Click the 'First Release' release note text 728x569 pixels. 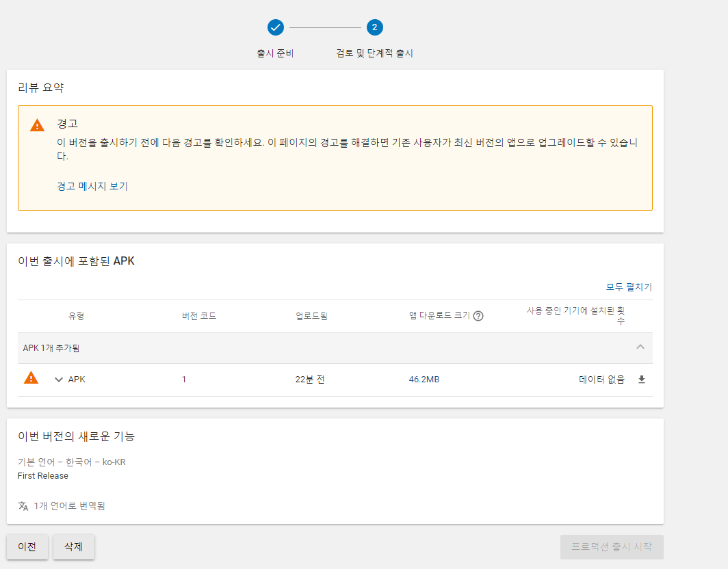[x=42, y=476]
